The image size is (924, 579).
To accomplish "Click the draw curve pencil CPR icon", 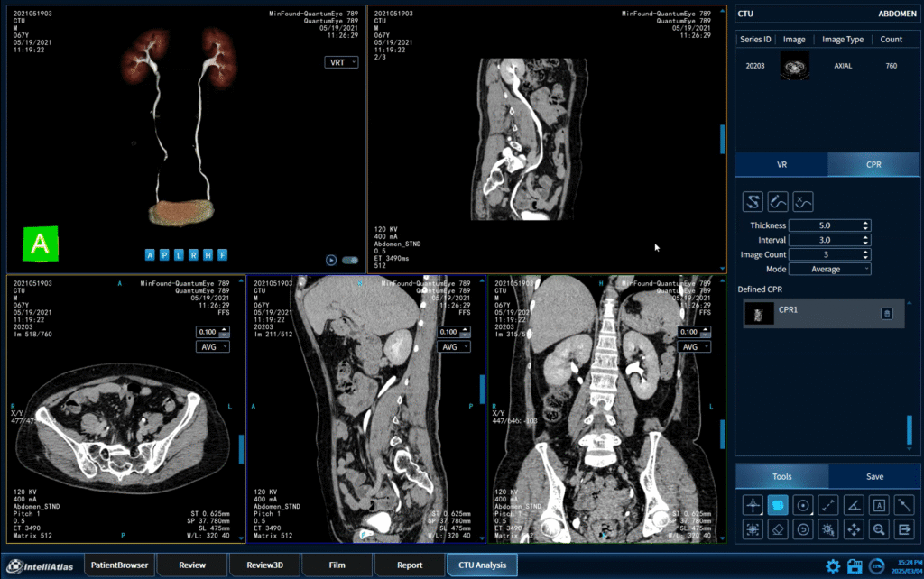I will 778,201.
